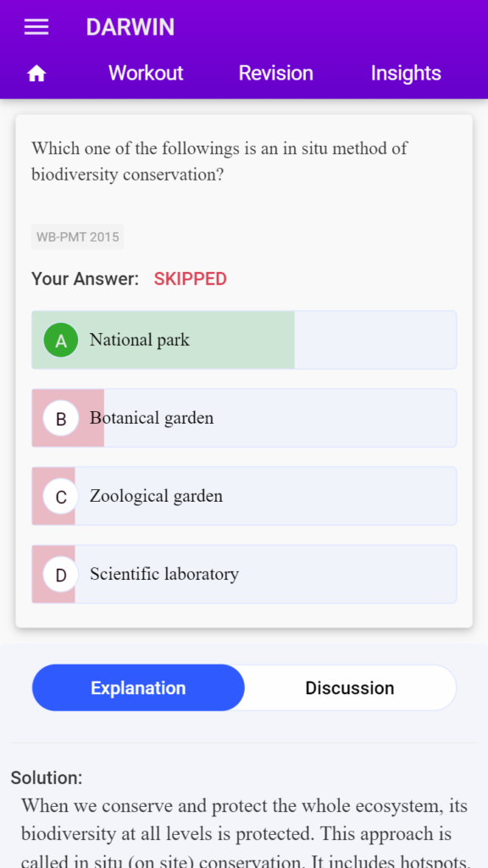Select the D option circle

click(x=61, y=574)
